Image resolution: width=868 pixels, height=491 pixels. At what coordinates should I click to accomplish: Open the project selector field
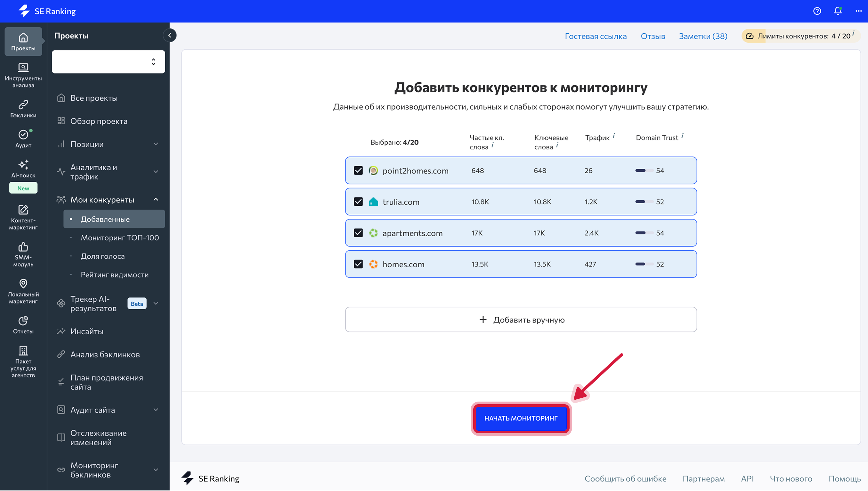(x=108, y=62)
